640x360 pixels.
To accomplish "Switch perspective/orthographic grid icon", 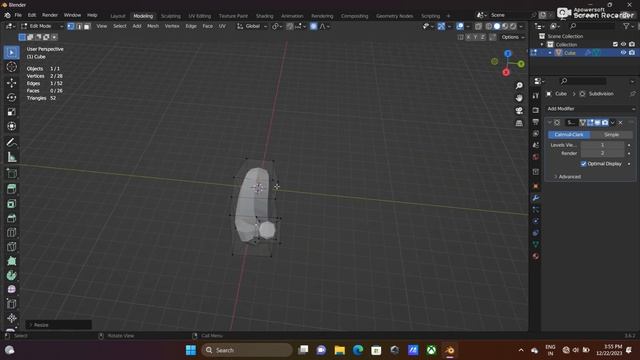I will point(519,123).
